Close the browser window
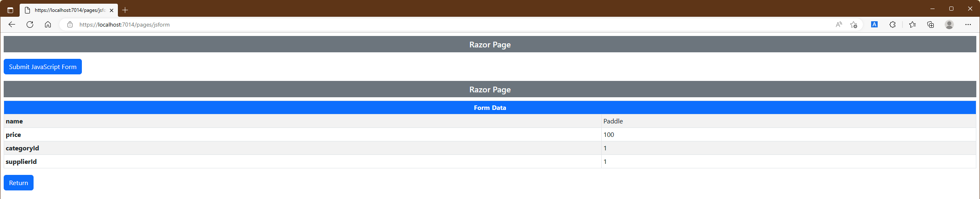Image resolution: width=980 pixels, height=199 pixels. coord(970,9)
